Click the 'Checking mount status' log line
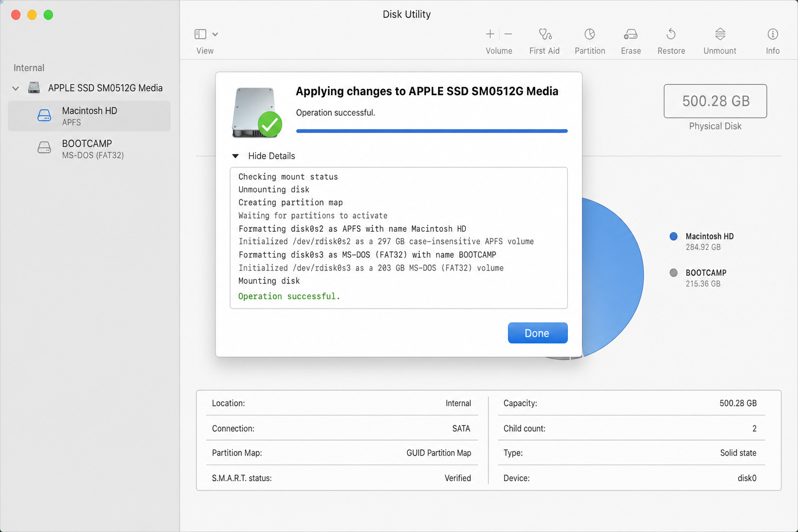The height and width of the screenshot is (532, 798). point(288,177)
